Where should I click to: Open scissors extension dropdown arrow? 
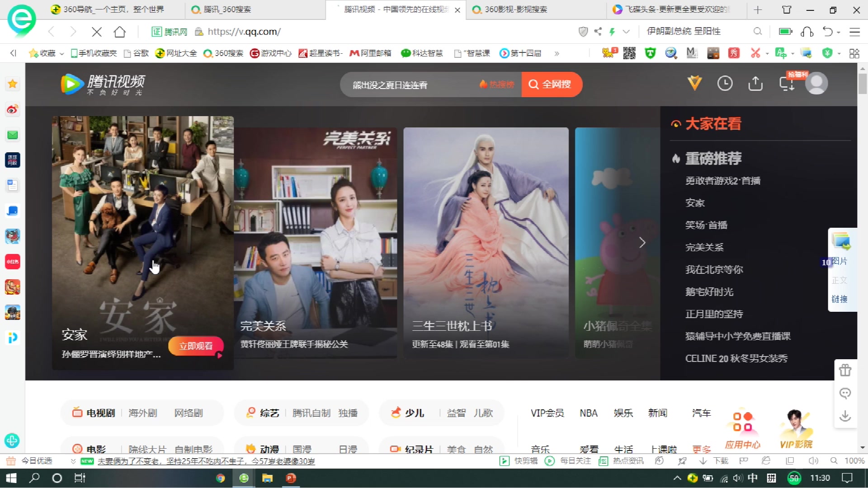click(x=767, y=54)
